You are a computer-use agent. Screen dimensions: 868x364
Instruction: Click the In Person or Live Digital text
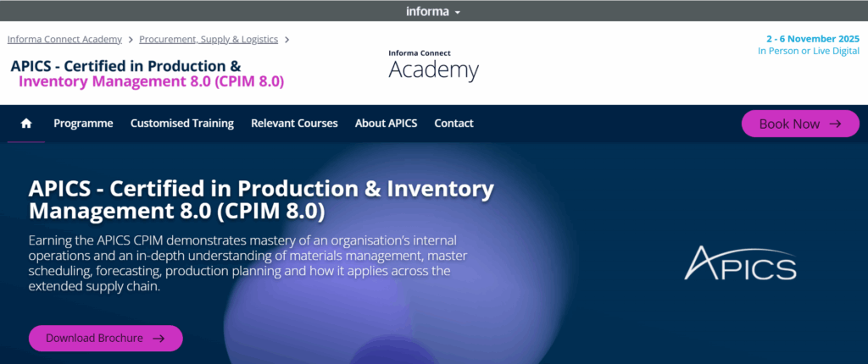pos(809,51)
